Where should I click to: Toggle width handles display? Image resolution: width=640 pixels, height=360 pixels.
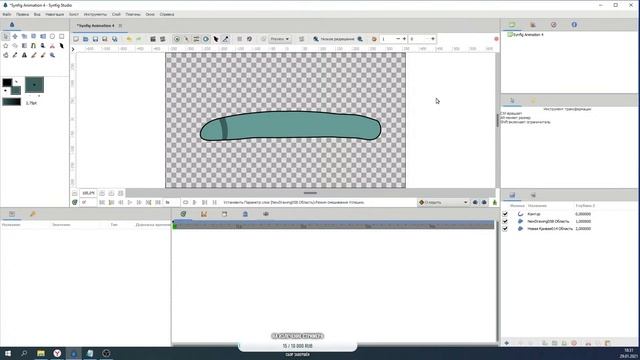coord(216,39)
